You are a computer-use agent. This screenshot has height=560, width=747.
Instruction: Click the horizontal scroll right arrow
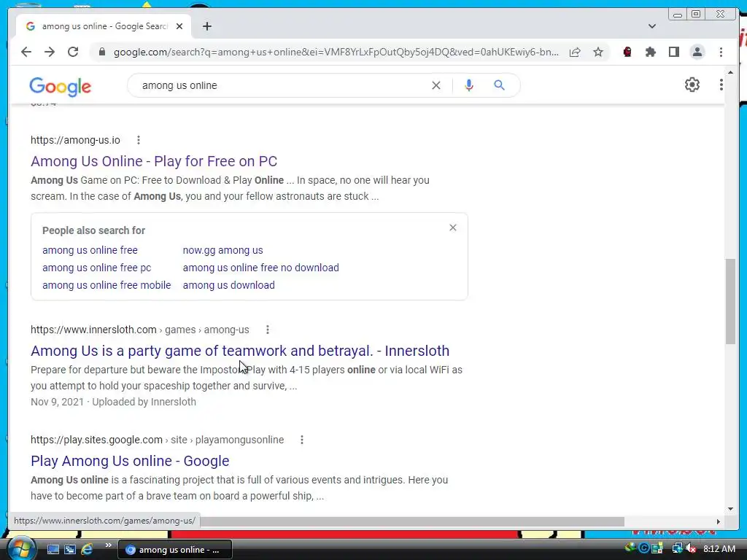point(719,521)
